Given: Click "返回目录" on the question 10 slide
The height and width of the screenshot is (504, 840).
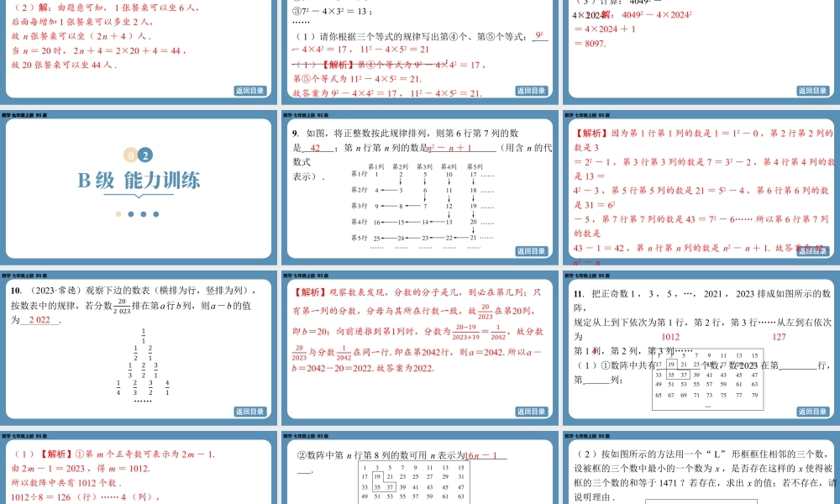Looking at the screenshot, I should pos(252,412).
